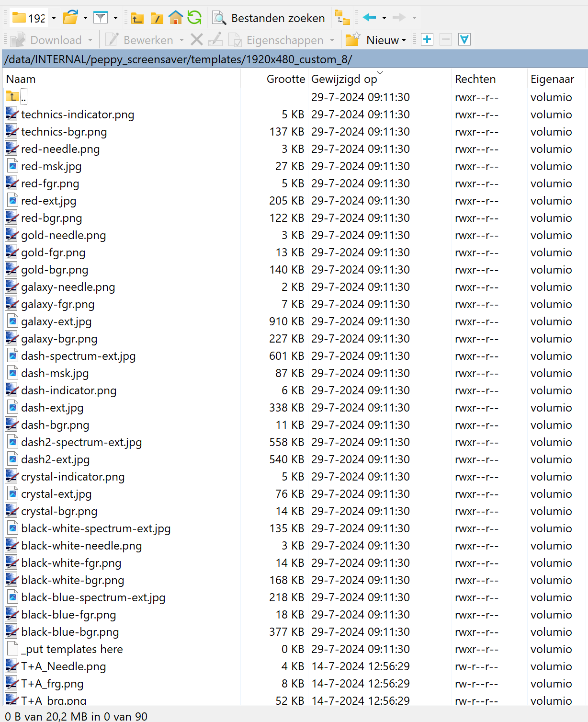588x722 pixels.
Task: Sort by the Grootte column header
Action: point(285,79)
